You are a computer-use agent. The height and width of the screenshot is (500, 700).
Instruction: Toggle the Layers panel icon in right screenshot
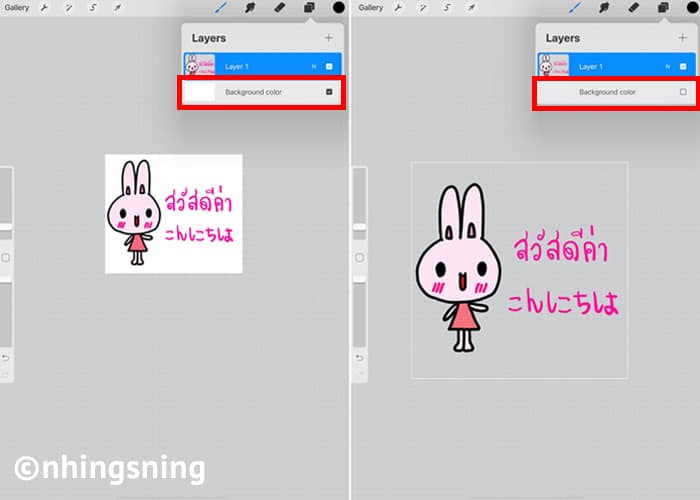663,7
